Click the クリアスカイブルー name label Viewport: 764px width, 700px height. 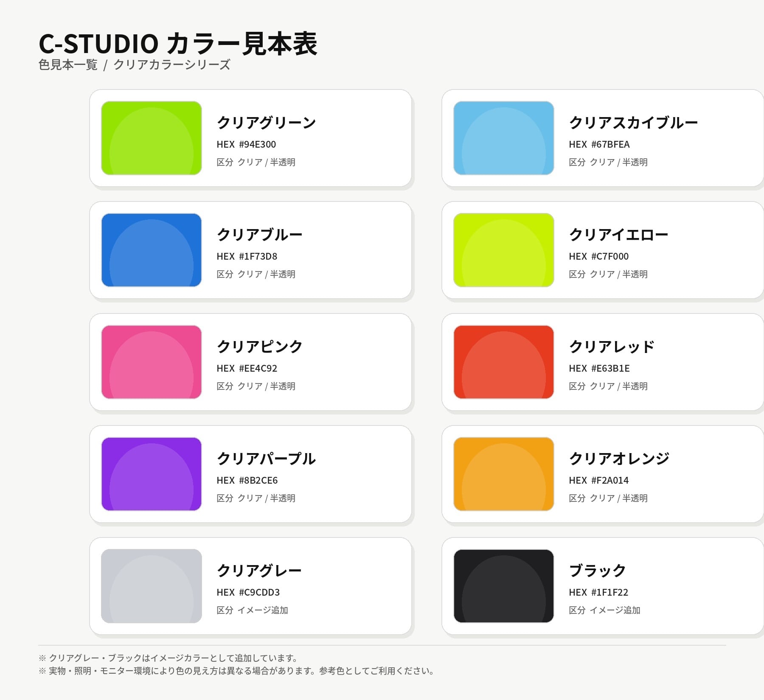(x=634, y=123)
